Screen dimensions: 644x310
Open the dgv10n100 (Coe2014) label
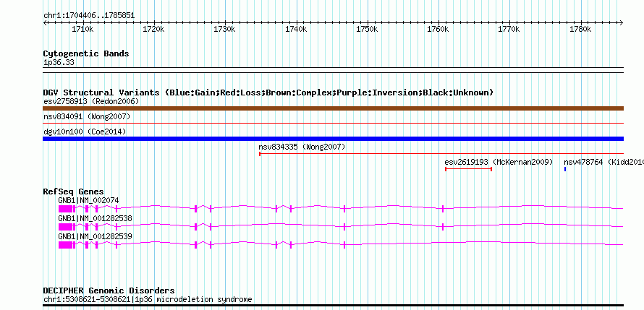85,132
